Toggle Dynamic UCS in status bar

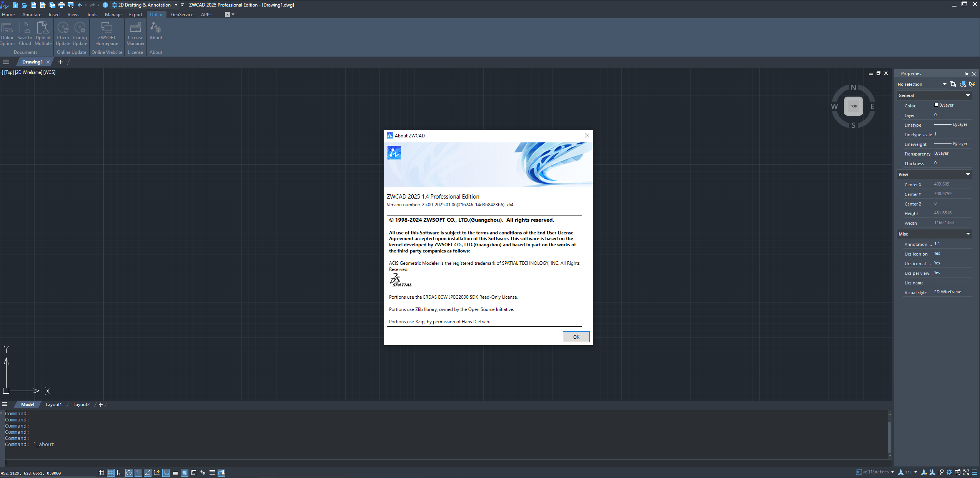point(157,473)
